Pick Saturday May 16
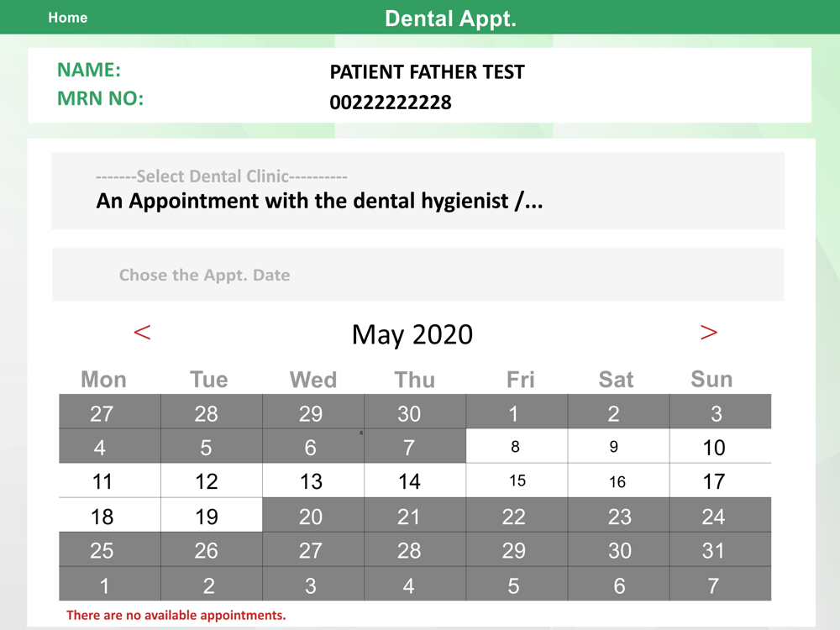Screen dimensions: 840x630 617,481
